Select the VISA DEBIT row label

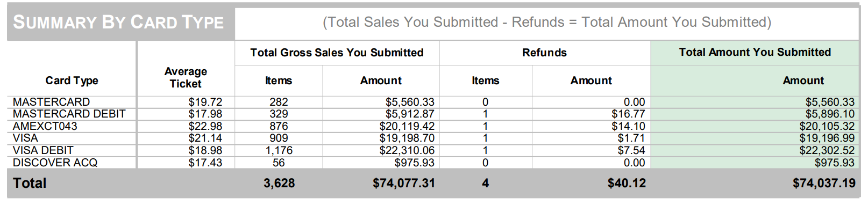coord(43,150)
